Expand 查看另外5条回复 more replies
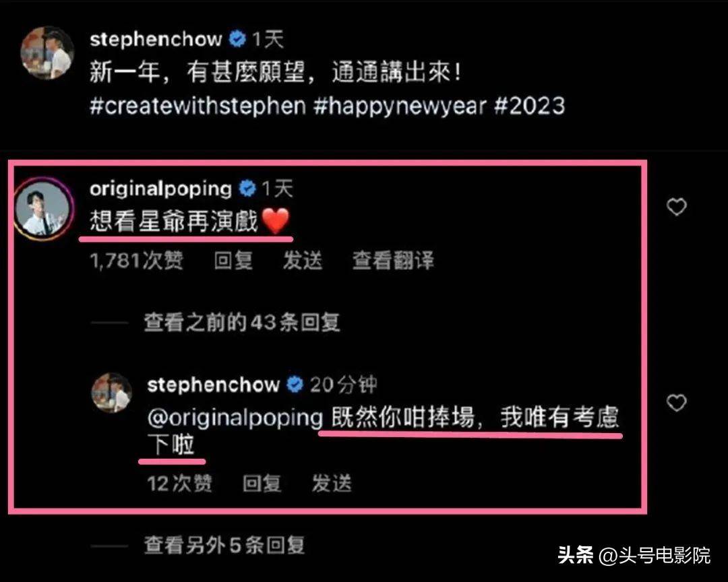728x582 pixels. tap(224, 546)
